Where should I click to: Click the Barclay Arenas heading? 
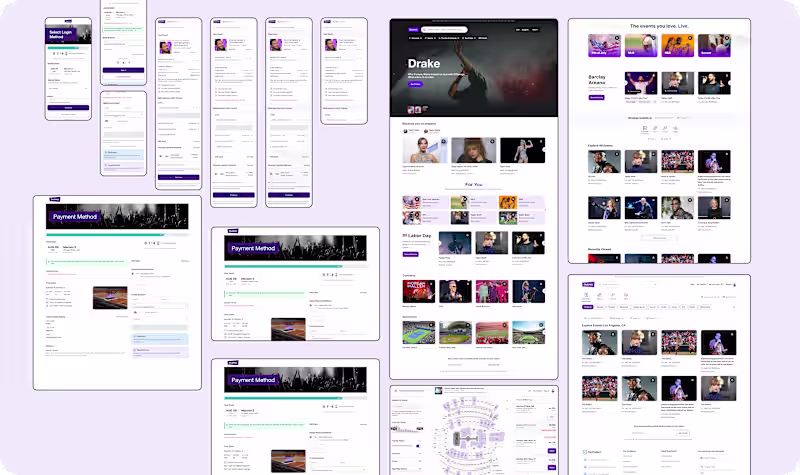597,80
